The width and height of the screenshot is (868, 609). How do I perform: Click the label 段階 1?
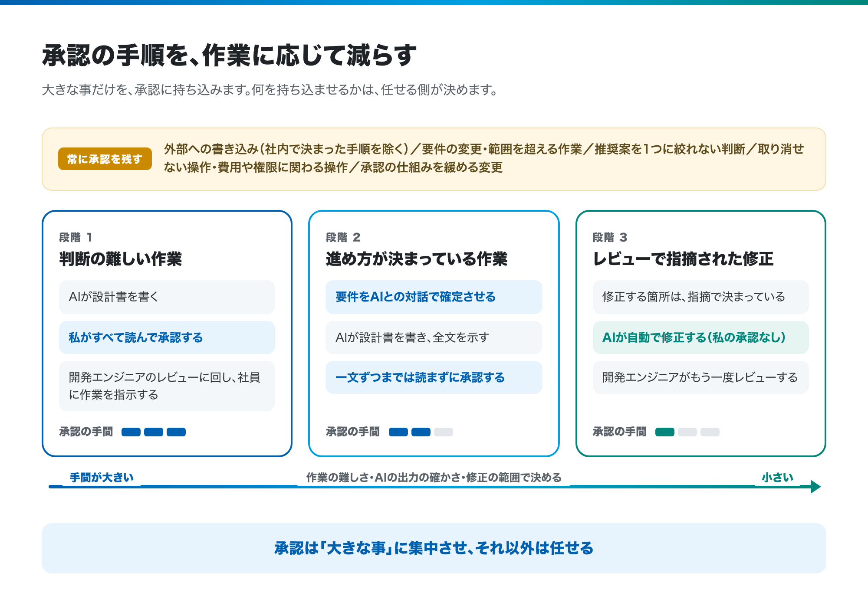click(x=76, y=237)
